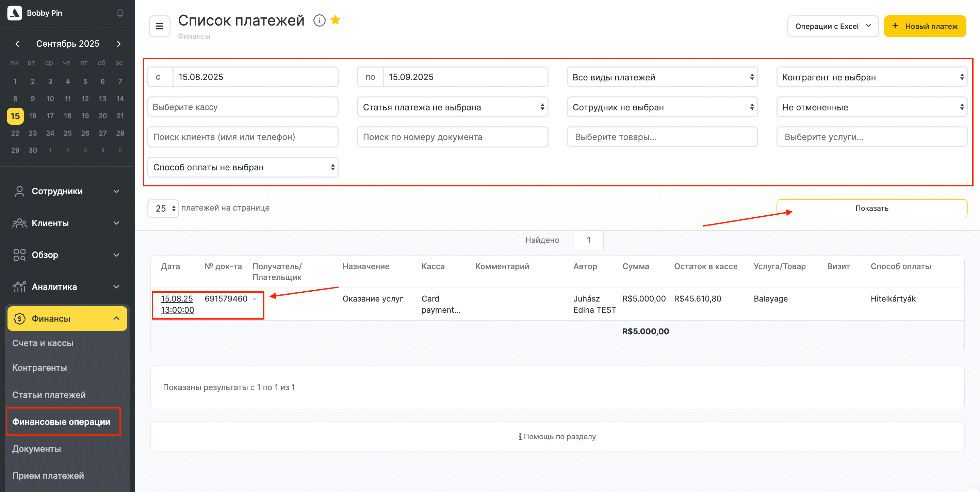This screenshot has width=980, height=492.
Task: Open Счета и кассы menu item
Action: click(43, 343)
